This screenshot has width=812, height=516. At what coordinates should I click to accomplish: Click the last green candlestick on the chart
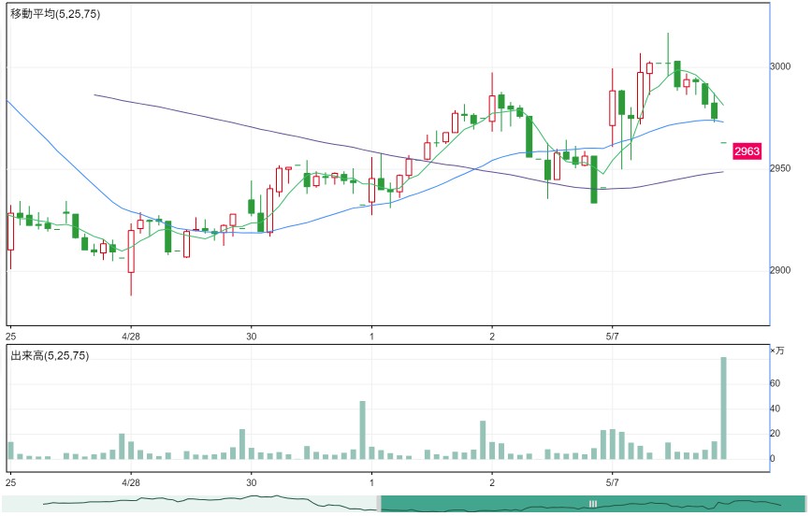715,110
